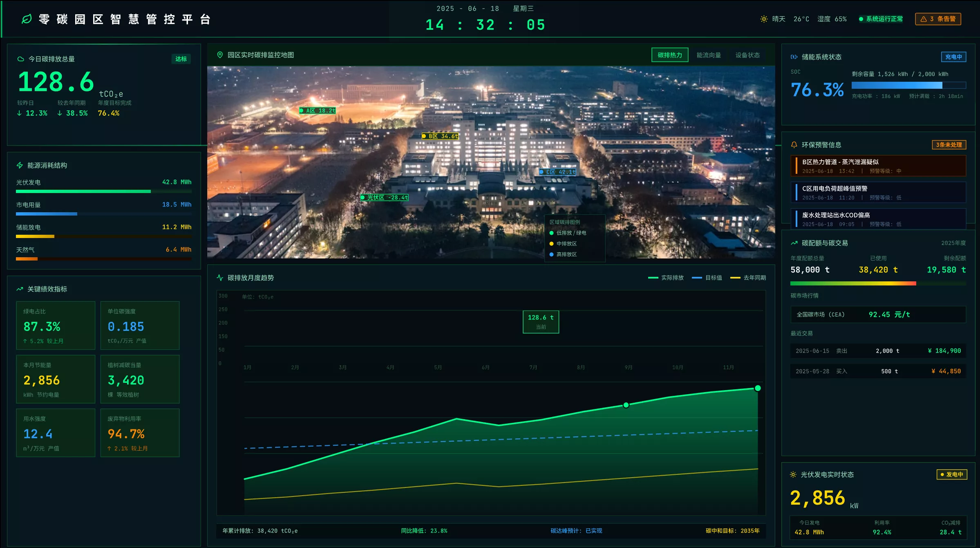This screenshot has height=548, width=980.
Task: Click the sun weather icon in header
Action: click(764, 19)
